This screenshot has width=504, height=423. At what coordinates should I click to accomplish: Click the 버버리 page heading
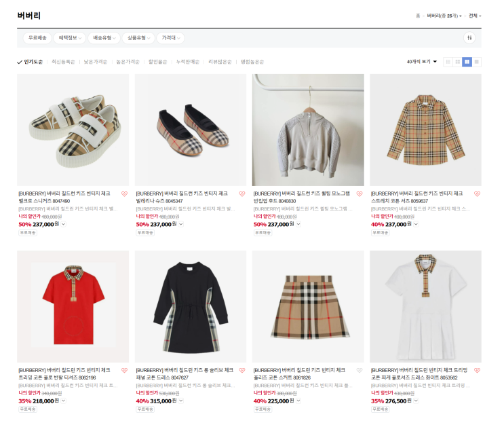29,16
